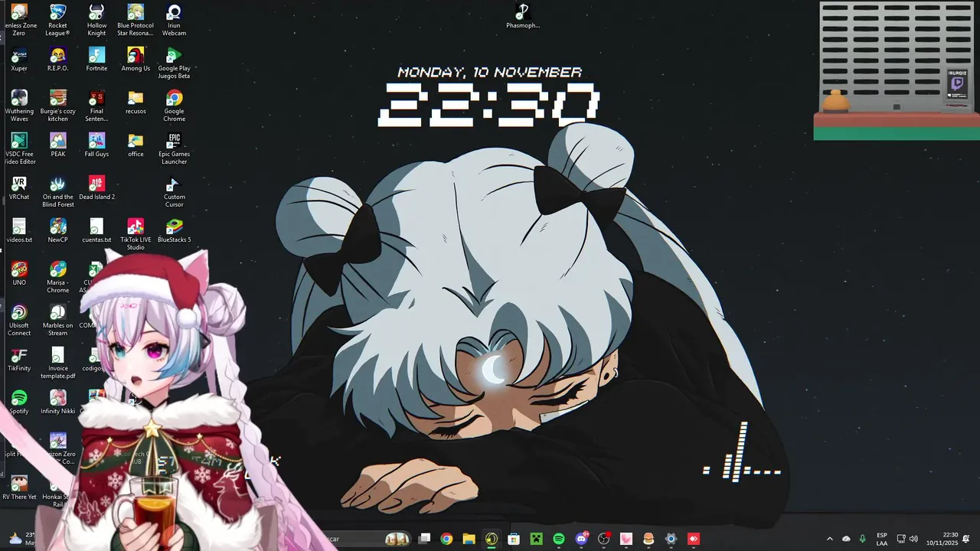This screenshot has width=980, height=551.
Task: Select the Dead Island 2 shortcut
Action: pos(96,187)
